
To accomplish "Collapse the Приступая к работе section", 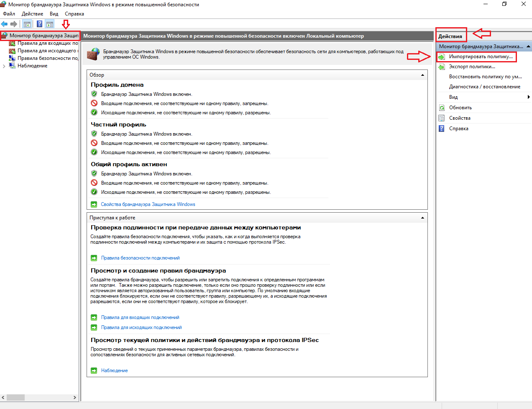I will tap(422, 218).
